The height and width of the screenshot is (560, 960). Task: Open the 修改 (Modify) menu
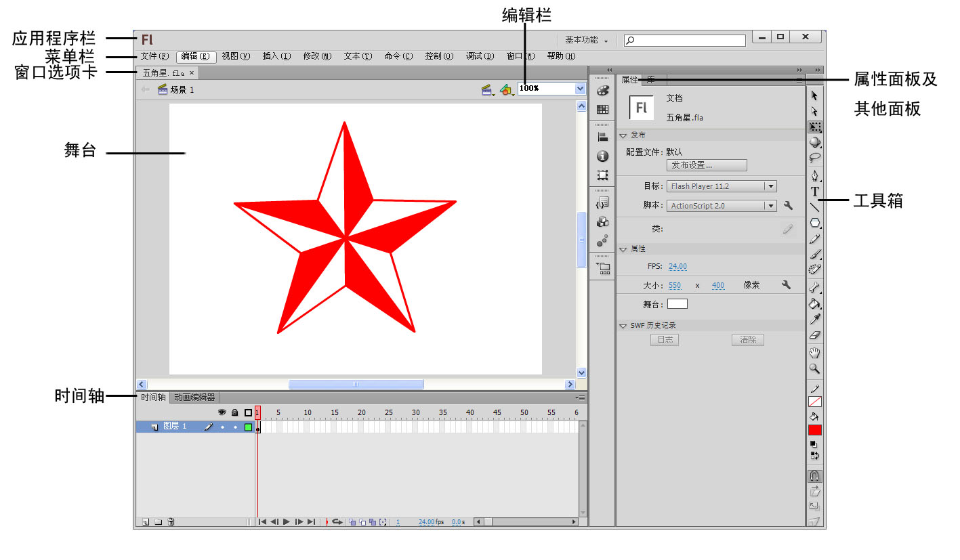pyautogui.click(x=317, y=57)
